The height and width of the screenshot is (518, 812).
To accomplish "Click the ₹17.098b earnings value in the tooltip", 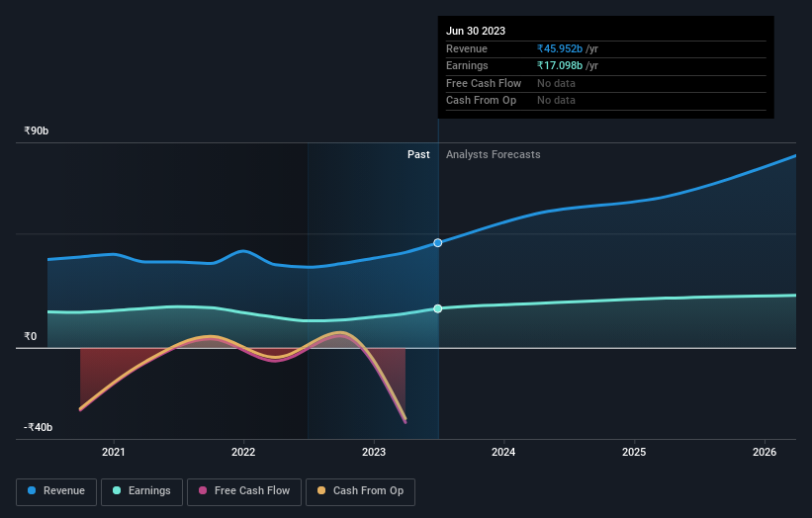I will [560, 65].
